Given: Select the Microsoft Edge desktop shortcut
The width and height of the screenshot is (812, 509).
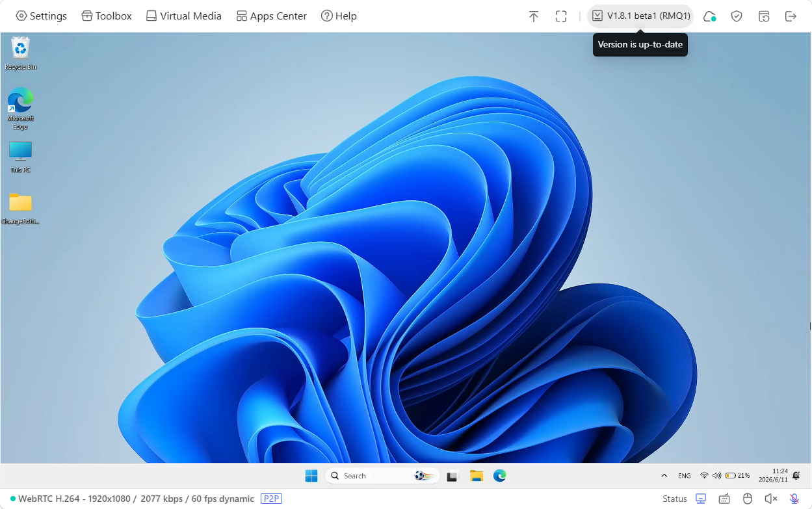Looking at the screenshot, I should pos(21,109).
